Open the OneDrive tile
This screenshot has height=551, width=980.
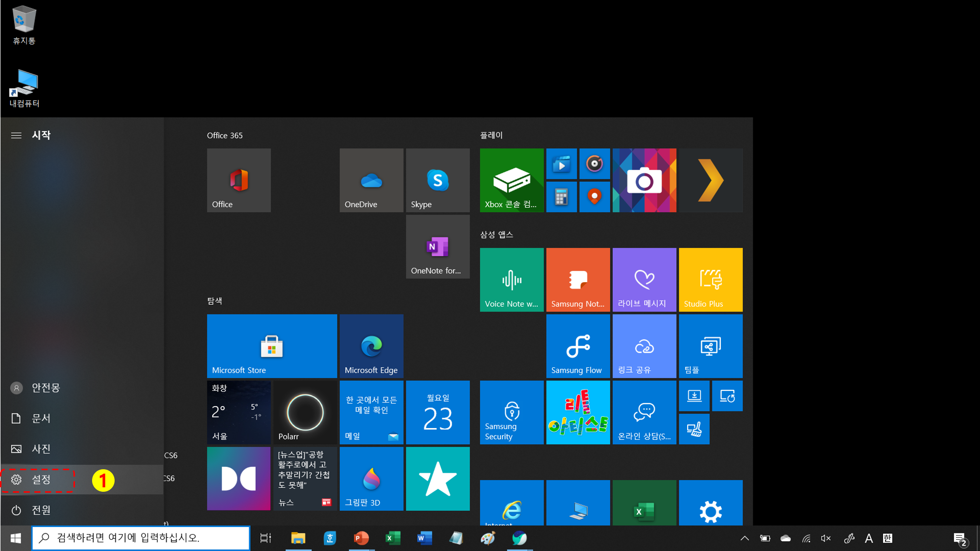pos(371,180)
